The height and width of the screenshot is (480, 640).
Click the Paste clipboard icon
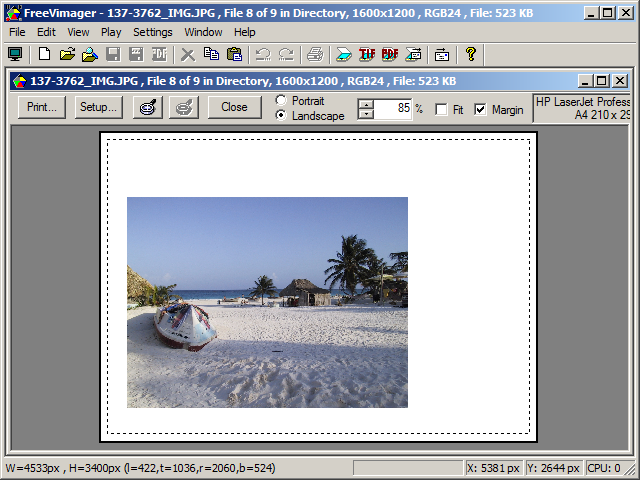point(234,54)
